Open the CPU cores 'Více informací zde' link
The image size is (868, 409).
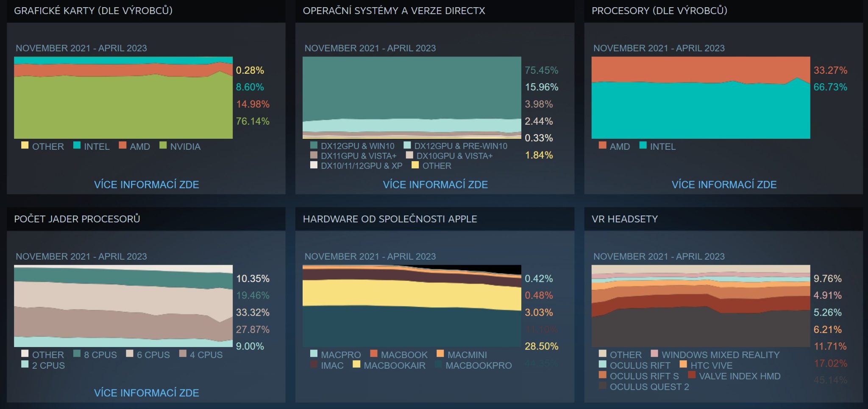pos(146,393)
